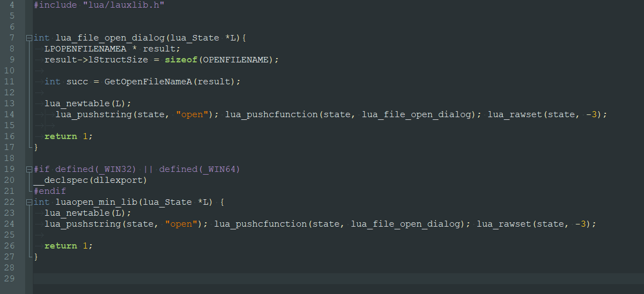Click the succ variable on line 11
Viewport: 644px width, 294px height.
[x=77, y=82]
